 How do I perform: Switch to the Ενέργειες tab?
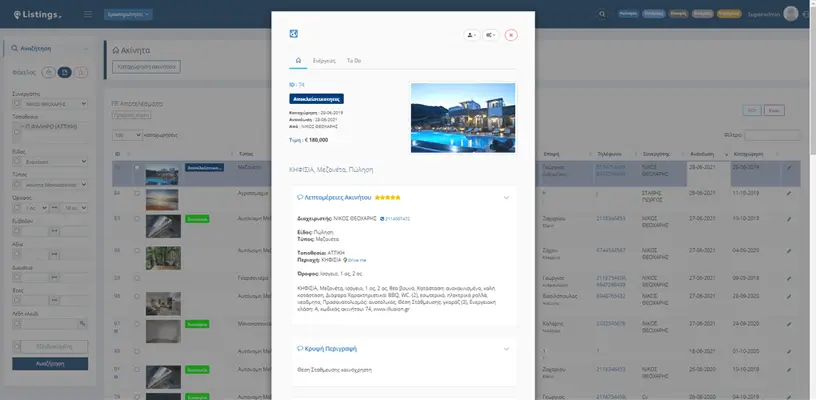click(x=324, y=61)
